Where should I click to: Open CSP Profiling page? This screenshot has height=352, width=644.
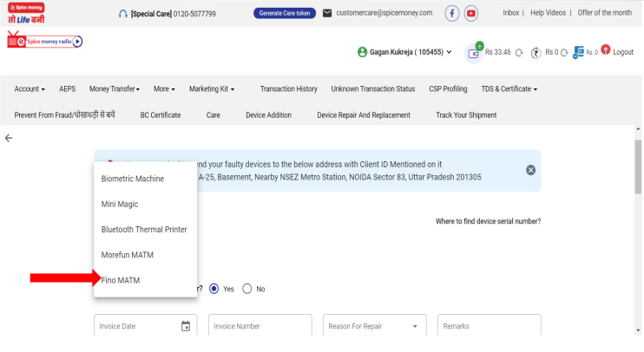[448, 89]
